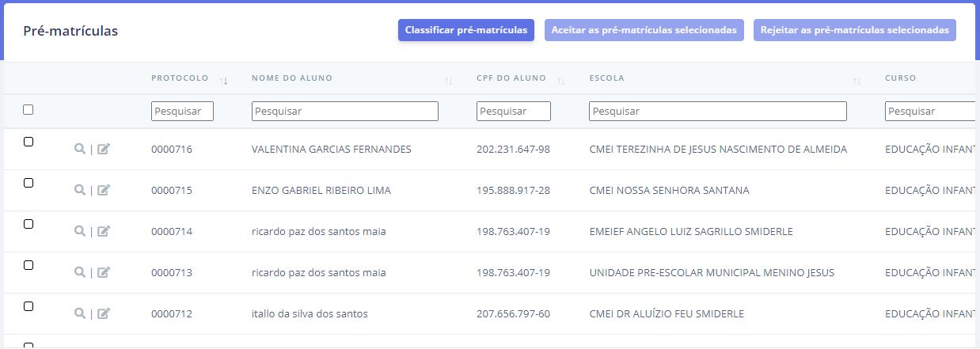This screenshot has width=980, height=349.
Task: View details of protocol 0000715 via magnifier
Action: click(x=79, y=190)
